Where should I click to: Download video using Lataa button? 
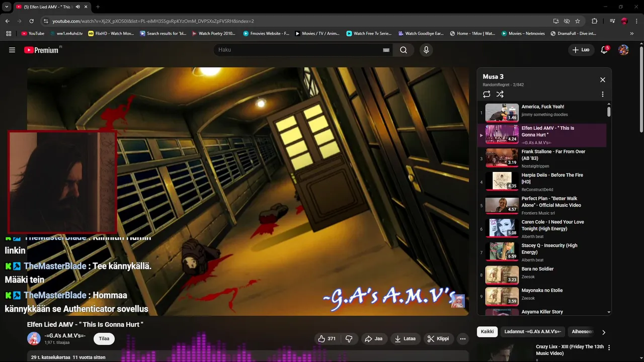point(405,339)
